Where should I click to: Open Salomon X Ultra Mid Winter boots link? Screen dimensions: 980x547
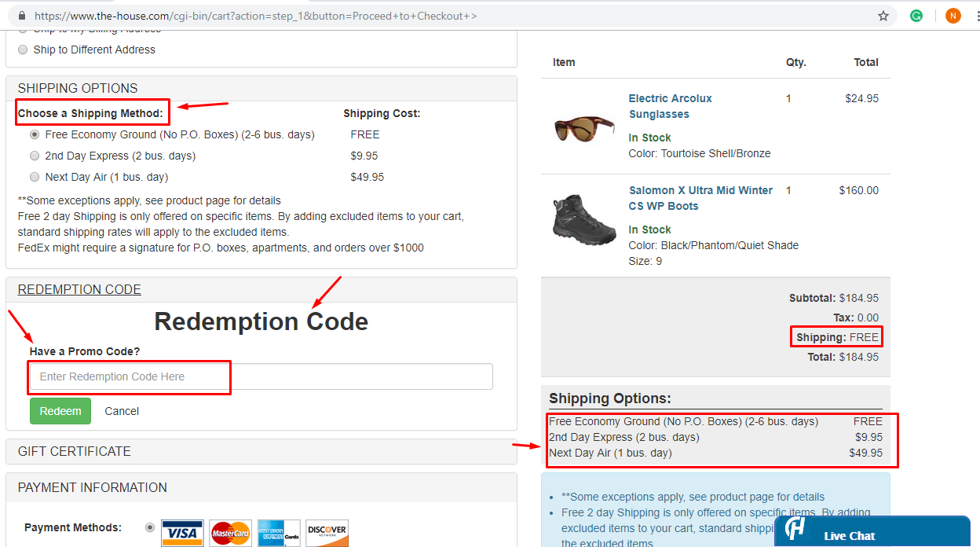(700, 198)
